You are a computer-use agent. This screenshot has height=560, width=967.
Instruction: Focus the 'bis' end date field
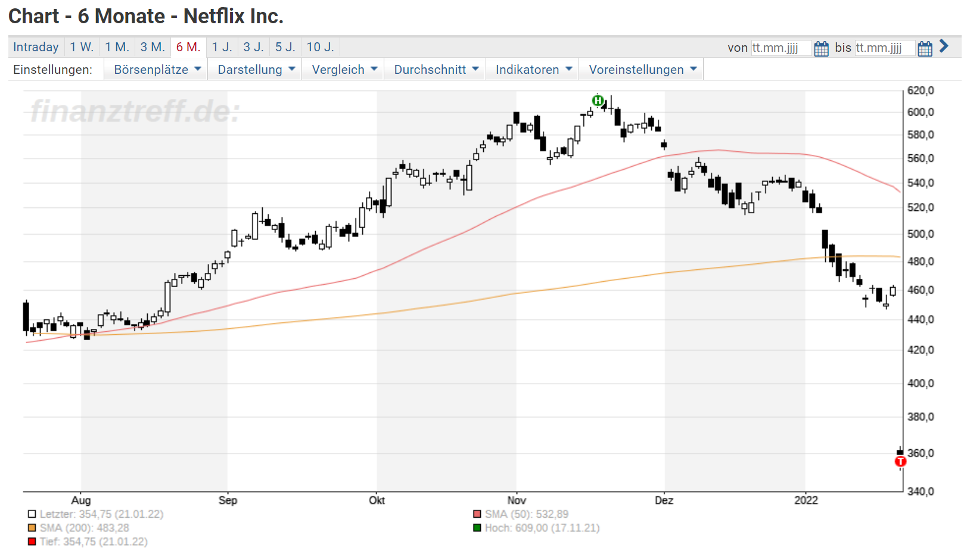[885, 48]
